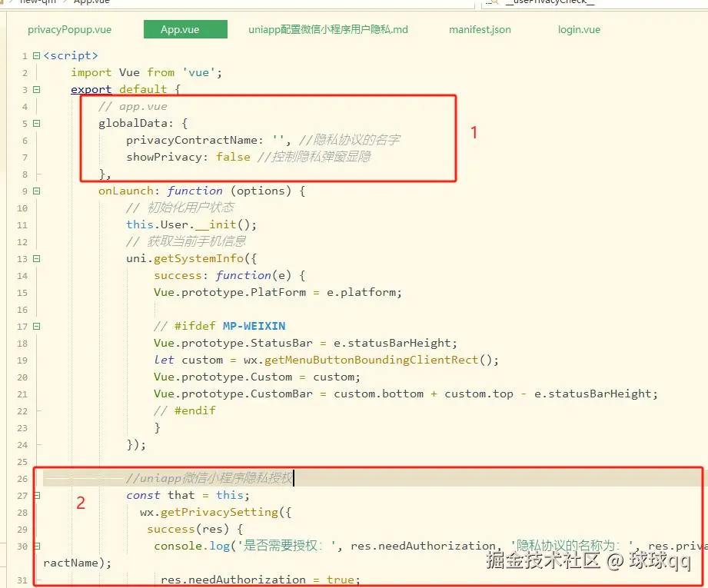
Task: Click 'Vue.prototype.StatusBar' on line 18
Action: point(233,344)
